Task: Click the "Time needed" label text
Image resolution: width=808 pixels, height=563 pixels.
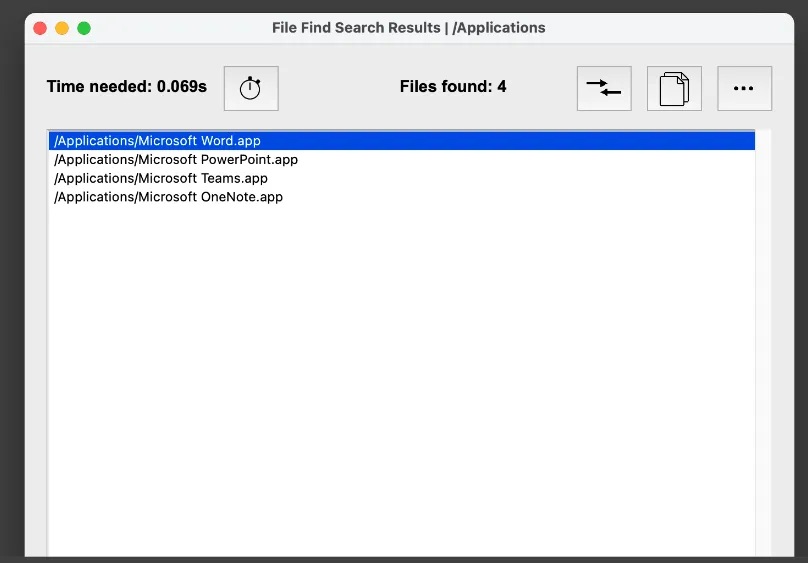Action: pyautogui.click(x=99, y=87)
